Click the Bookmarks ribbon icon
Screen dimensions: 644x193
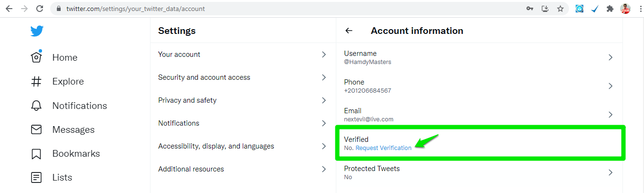coord(36,154)
